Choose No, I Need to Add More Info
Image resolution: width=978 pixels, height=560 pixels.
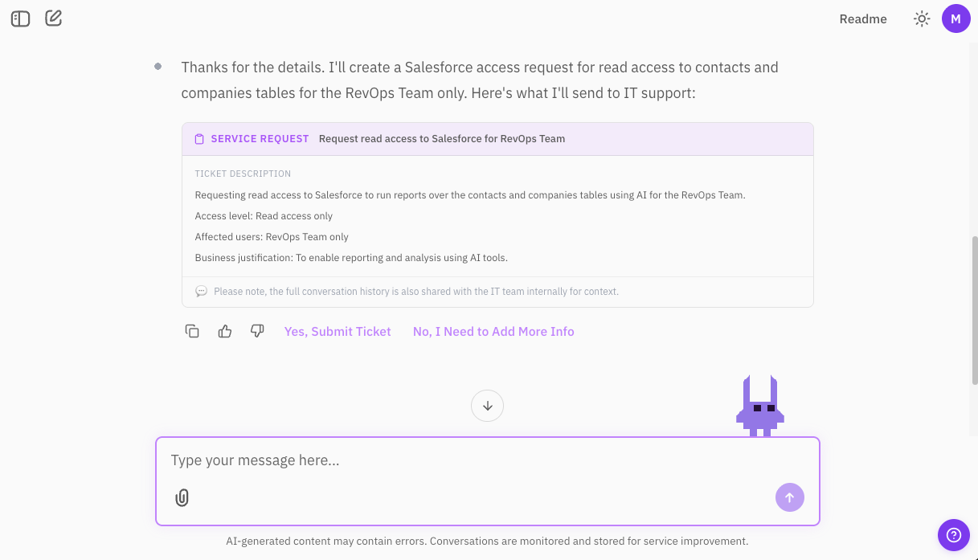[493, 331]
